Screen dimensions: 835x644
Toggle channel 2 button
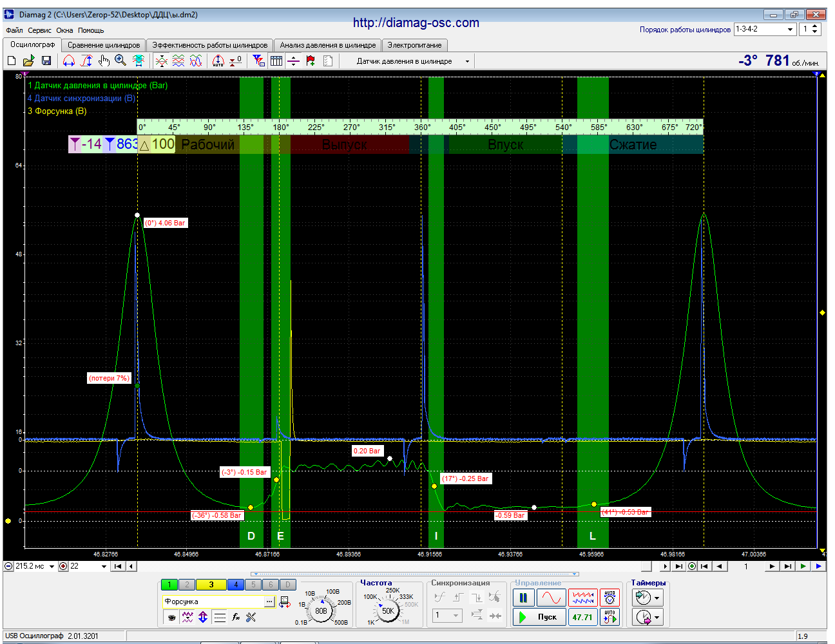tap(186, 585)
